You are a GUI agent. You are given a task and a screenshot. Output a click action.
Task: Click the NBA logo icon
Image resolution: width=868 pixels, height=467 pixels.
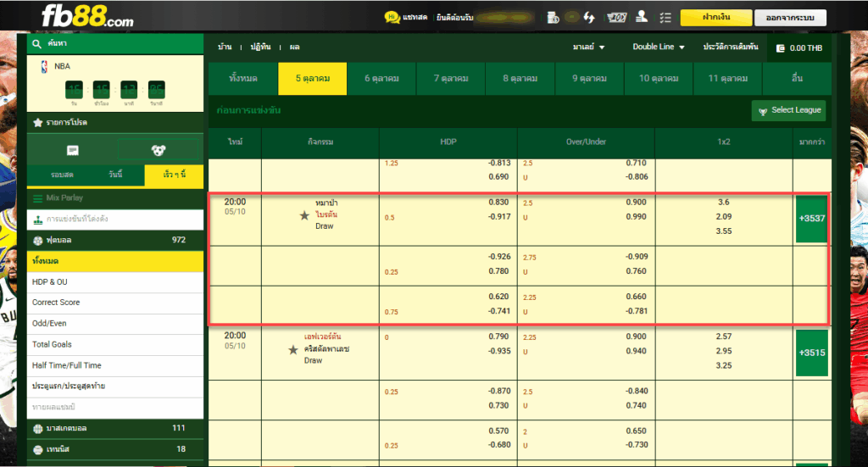(x=44, y=67)
